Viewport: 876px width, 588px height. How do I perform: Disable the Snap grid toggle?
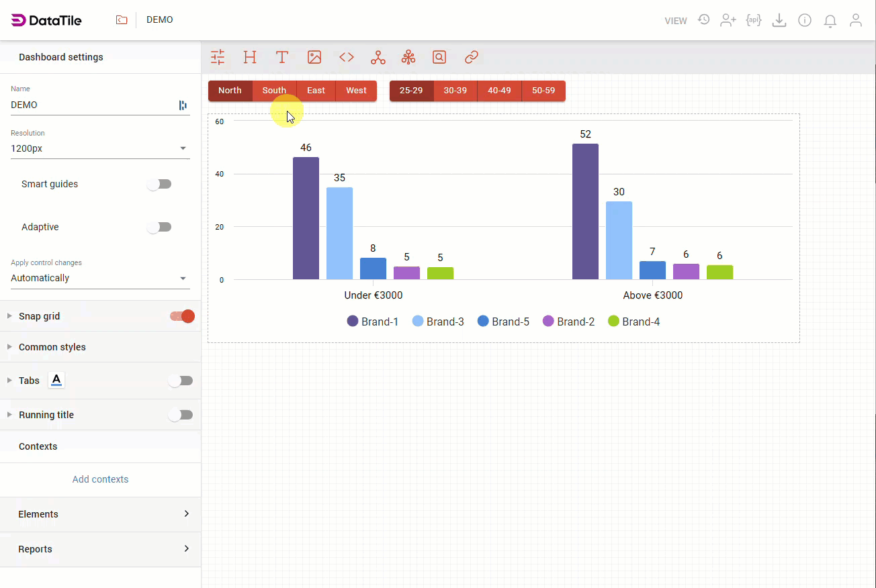[x=182, y=316]
